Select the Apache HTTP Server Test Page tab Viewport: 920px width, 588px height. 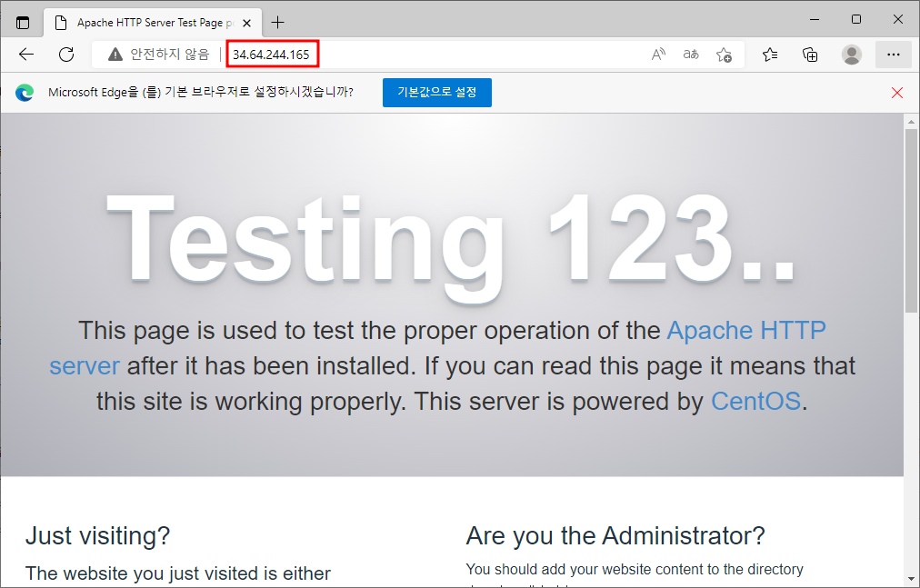coord(153,23)
